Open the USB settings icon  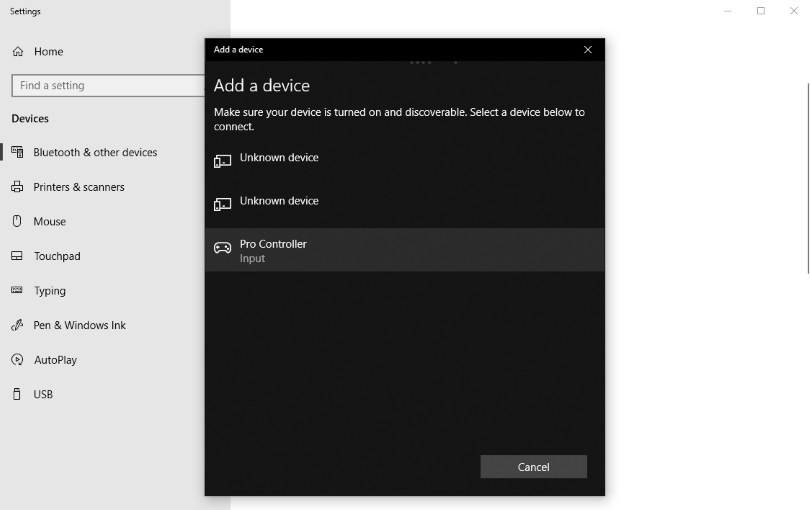pos(17,394)
